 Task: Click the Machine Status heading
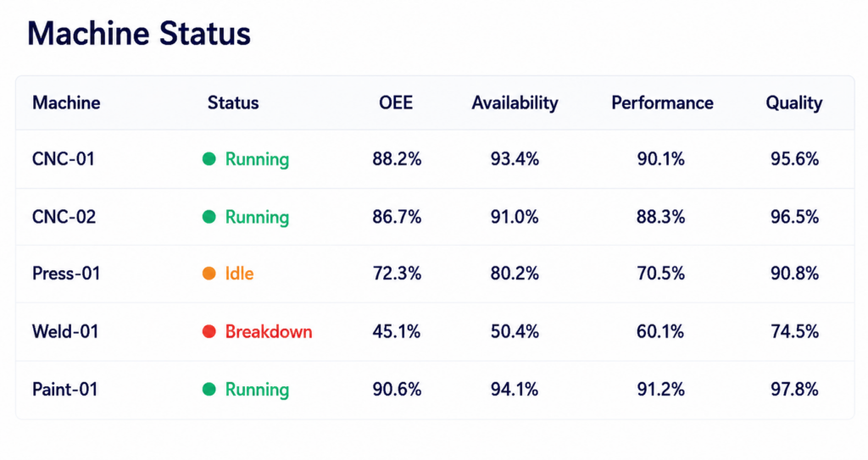(x=139, y=33)
